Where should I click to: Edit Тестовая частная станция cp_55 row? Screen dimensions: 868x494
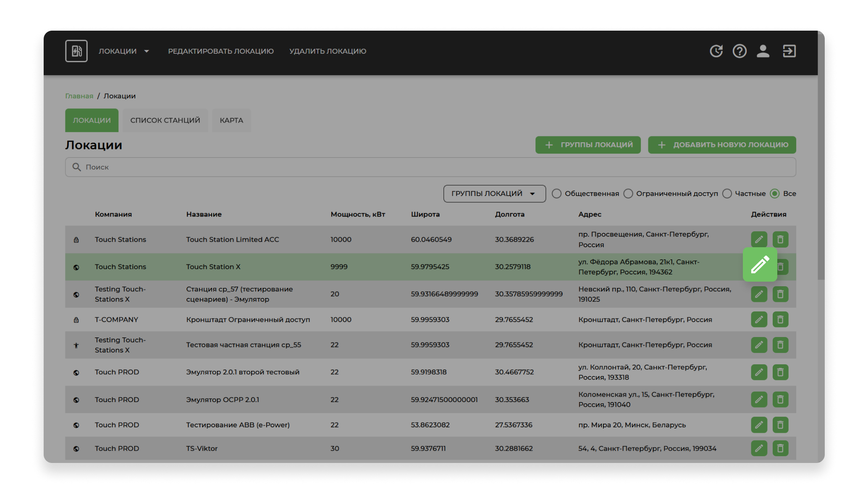point(759,345)
